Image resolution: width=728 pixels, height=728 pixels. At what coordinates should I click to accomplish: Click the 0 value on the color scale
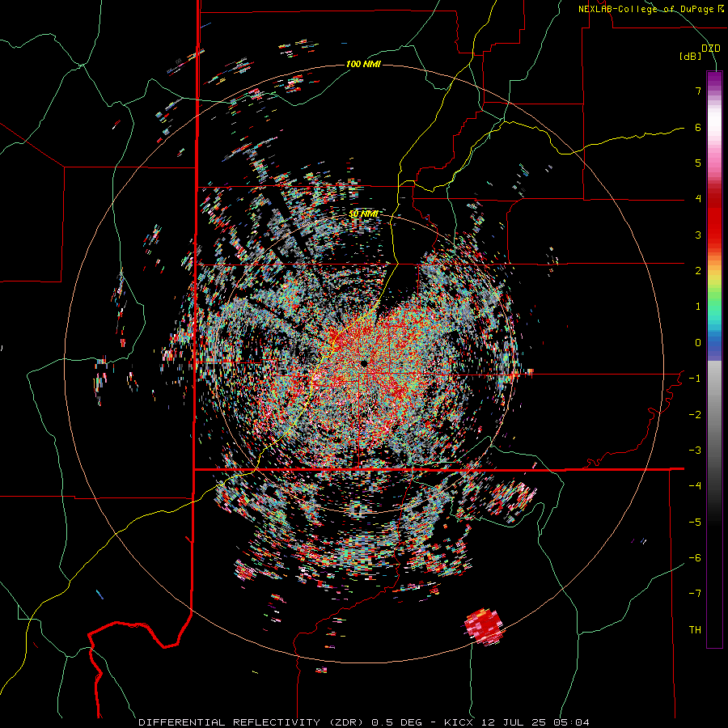(698, 343)
